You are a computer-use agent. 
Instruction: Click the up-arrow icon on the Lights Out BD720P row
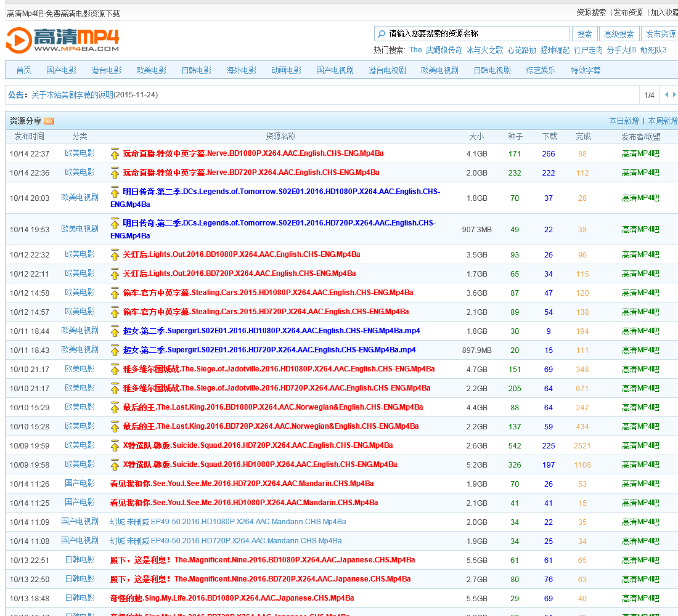[115, 274]
